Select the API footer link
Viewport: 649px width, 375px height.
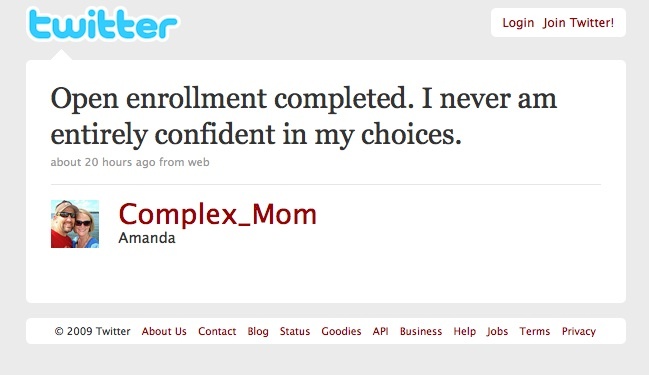coord(380,331)
